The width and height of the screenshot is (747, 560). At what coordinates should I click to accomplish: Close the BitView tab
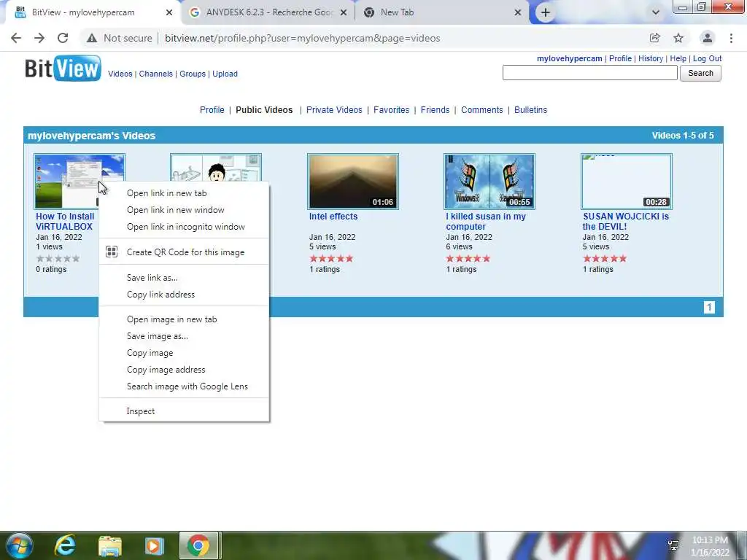[x=169, y=12]
